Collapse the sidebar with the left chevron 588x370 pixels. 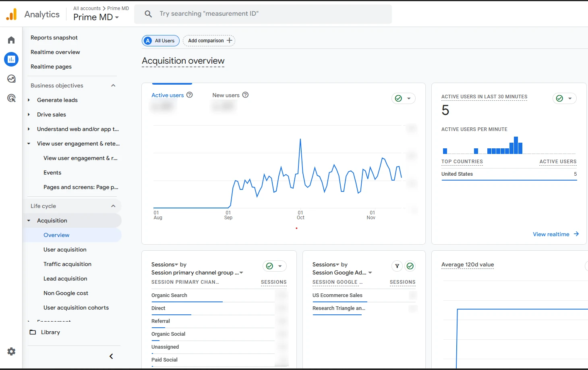111,356
